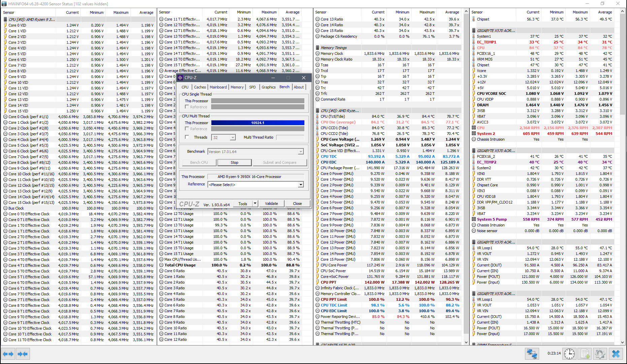The width and height of the screenshot is (627, 364).
Task: Click the Multi Thread Ratio field
Action: click(290, 137)
